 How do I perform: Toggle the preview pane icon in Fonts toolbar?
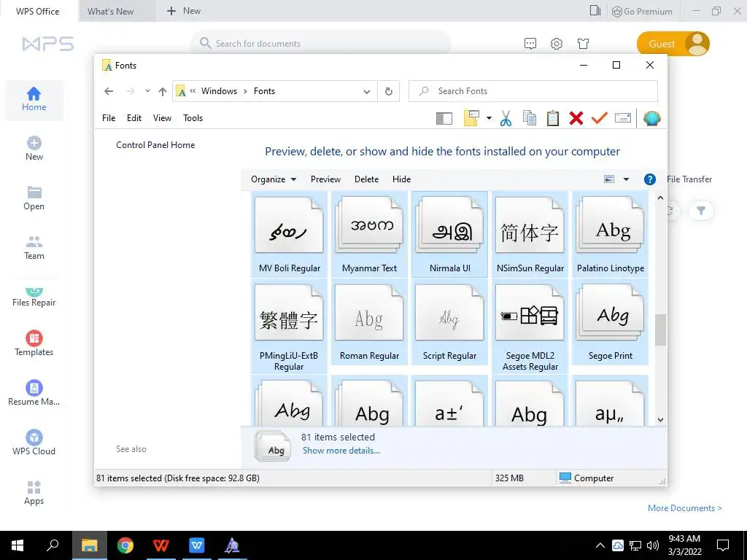[x=444, y=118]
